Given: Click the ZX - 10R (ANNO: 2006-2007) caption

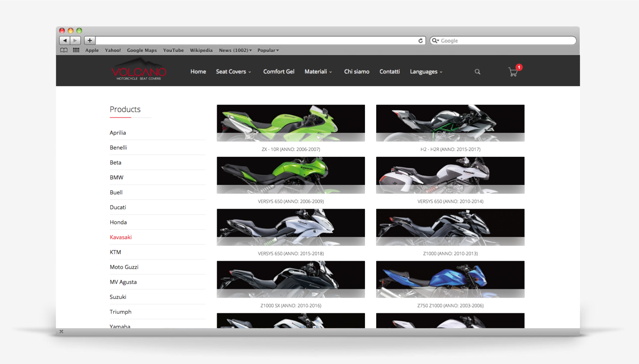Looking at the screenshot, I should click(x=291, y=150).
